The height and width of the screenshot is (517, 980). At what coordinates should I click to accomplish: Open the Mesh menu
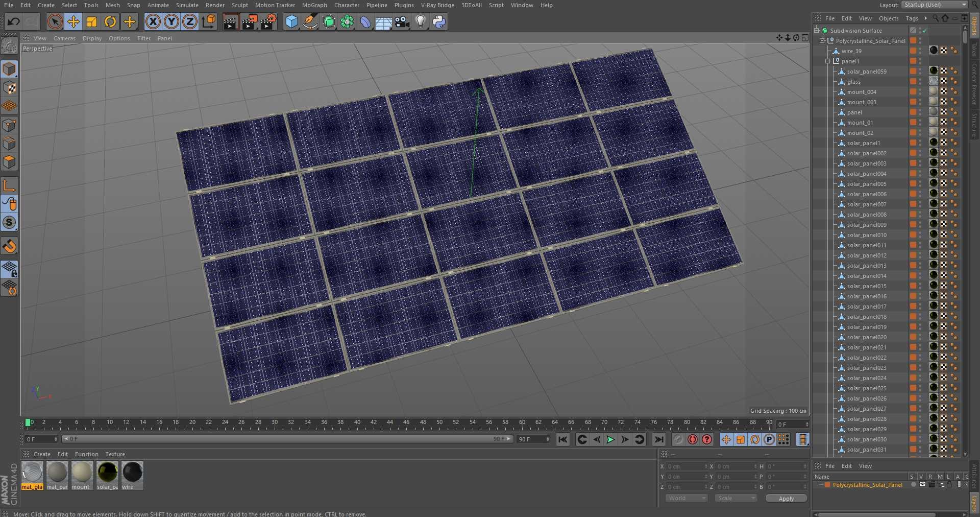pos(112,5)
